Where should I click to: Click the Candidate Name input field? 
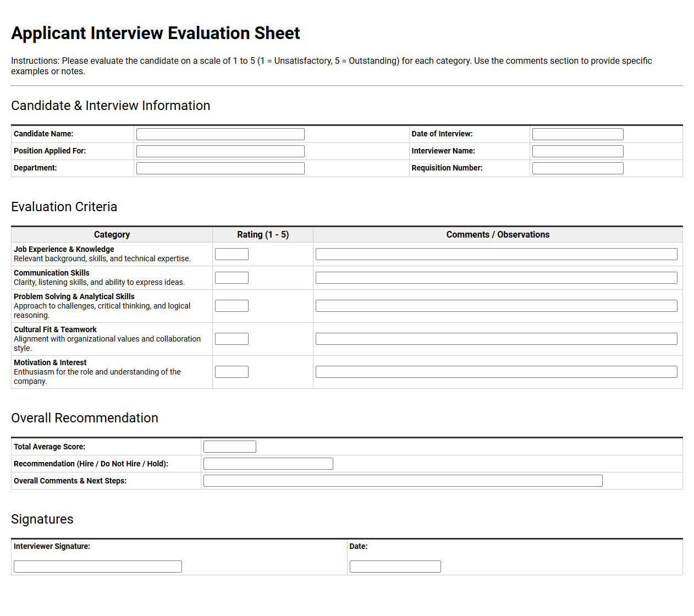(221, 134)
